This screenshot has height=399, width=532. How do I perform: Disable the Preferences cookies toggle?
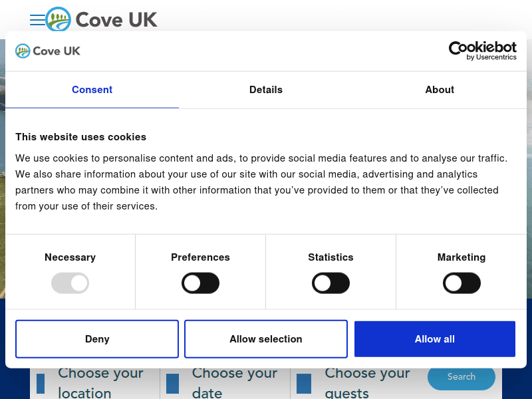pos(200,283)
